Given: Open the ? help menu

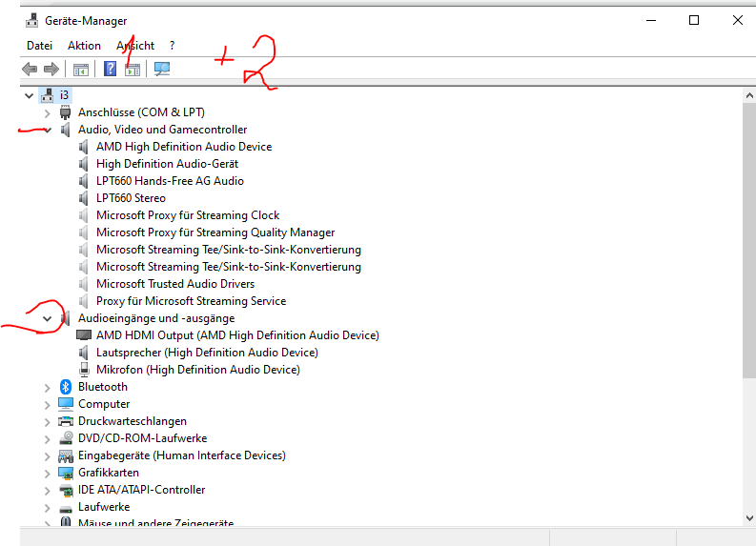Looking at the screenshot, I should click(x=173, y=46).
